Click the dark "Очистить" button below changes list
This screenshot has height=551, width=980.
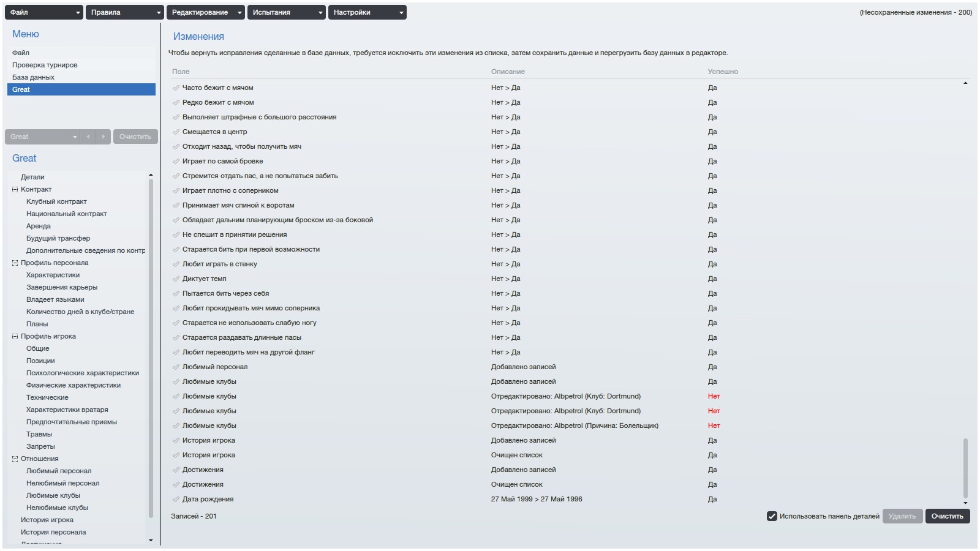947,516
